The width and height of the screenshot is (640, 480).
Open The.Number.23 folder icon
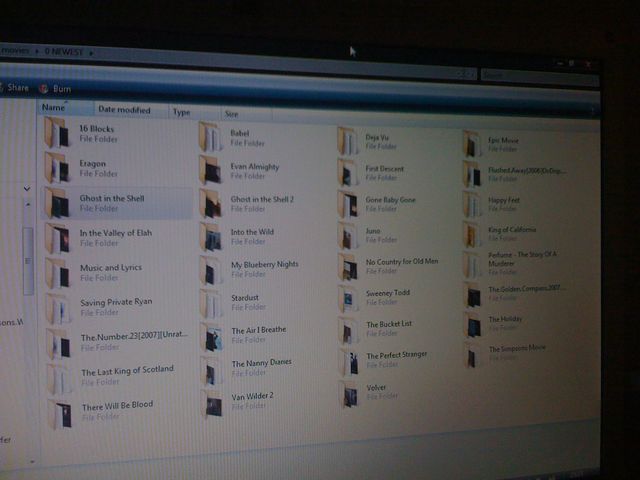click(x=59, y=344)
